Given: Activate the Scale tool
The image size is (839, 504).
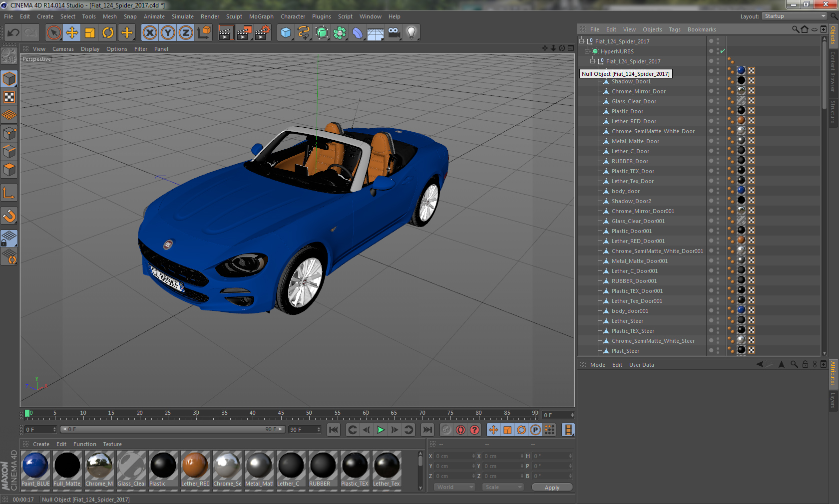Looking at the screenshot, I should tap(90, 33).
